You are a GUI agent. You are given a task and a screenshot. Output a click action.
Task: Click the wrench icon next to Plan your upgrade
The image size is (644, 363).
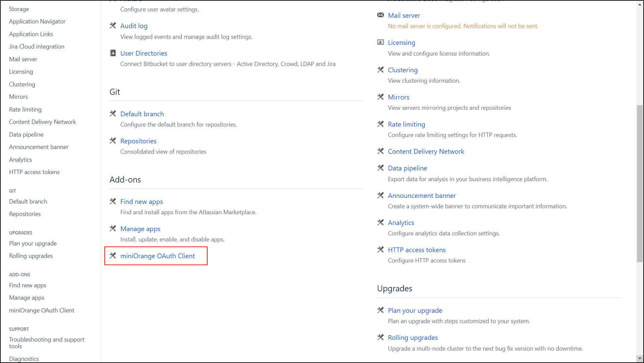(381, 310)
